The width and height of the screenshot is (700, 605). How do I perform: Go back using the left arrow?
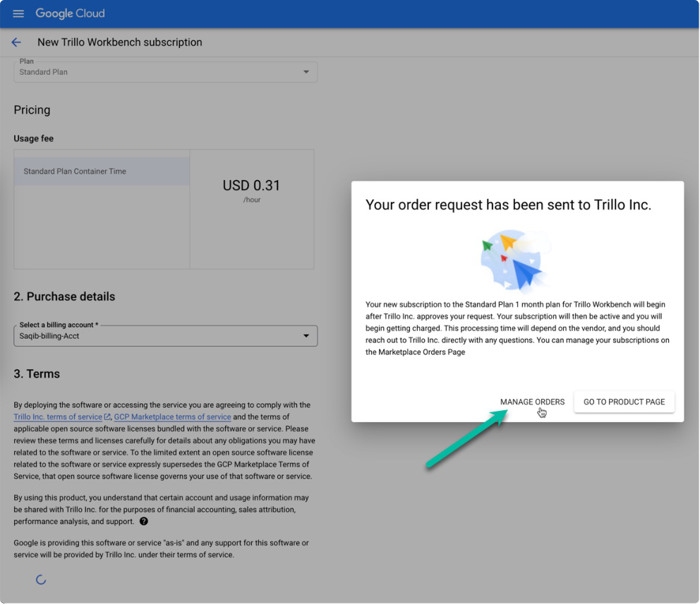(16, 42)
